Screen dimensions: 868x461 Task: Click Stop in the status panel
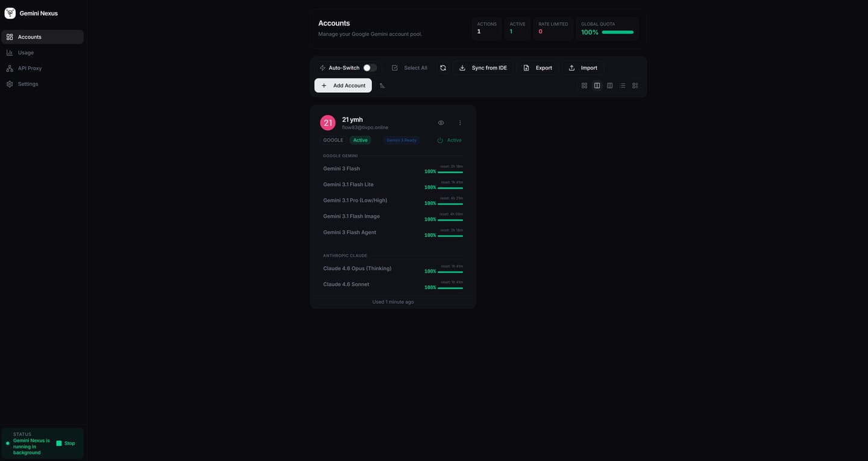click(66, 444)
